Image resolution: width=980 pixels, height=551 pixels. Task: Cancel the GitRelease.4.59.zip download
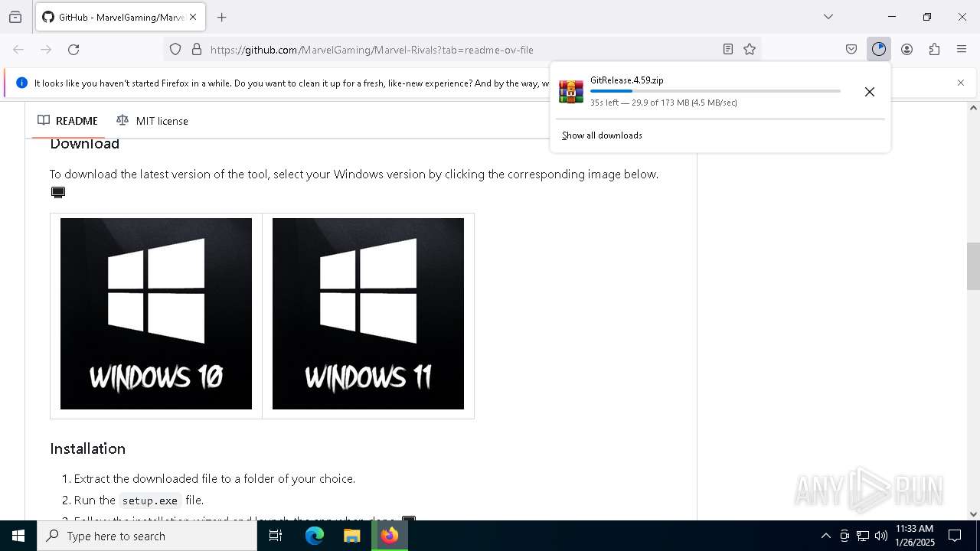tap(870, 92)
